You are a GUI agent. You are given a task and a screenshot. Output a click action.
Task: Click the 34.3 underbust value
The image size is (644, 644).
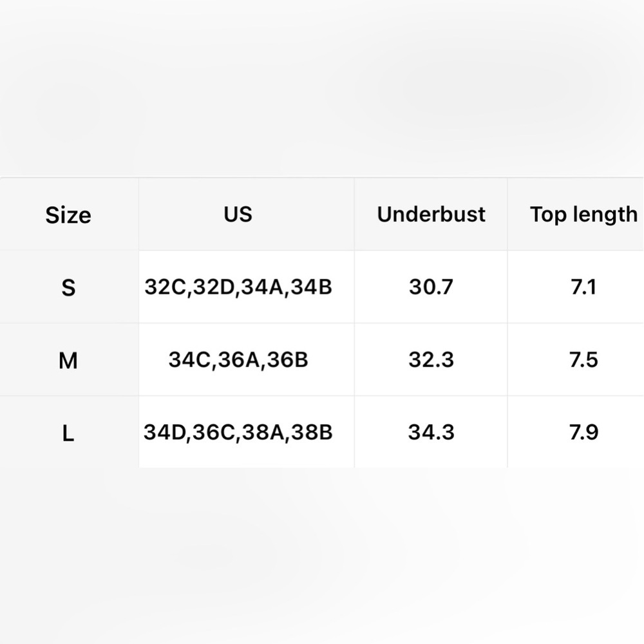[x=431, y=432]
